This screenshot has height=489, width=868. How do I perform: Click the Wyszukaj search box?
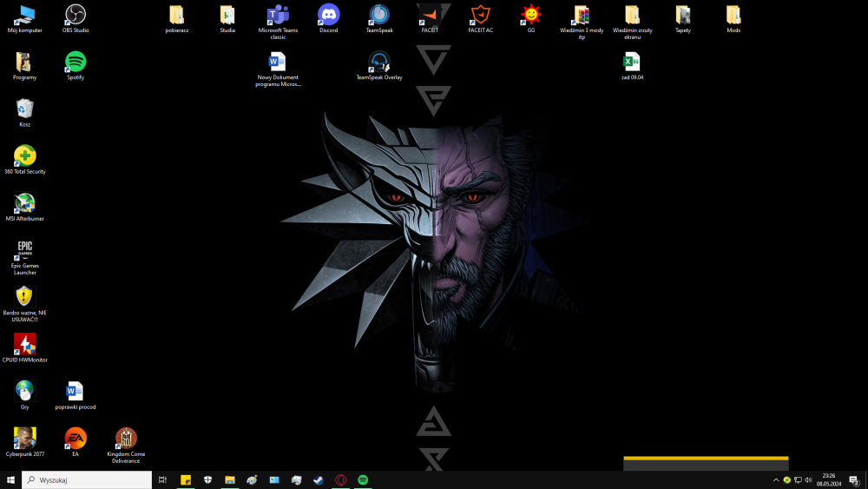tap(87, 479)
